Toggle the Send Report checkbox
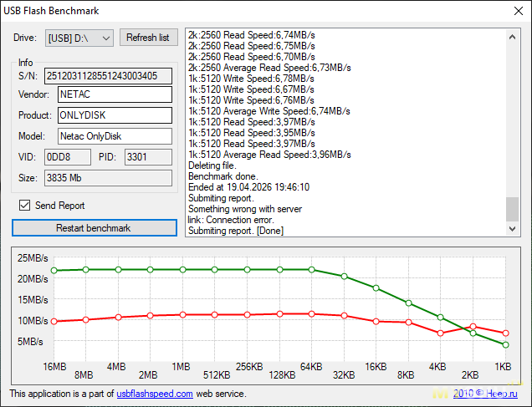 [25, 206]
